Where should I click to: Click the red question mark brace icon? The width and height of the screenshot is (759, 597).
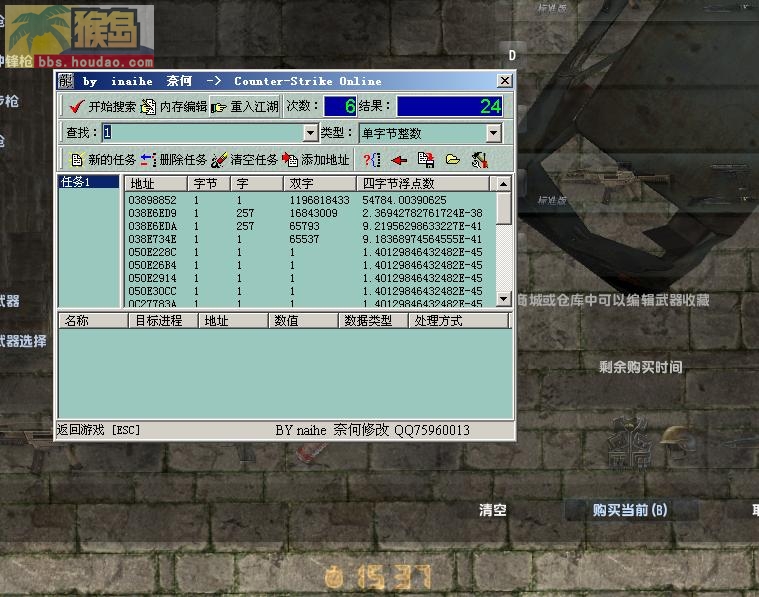(372, 160)
